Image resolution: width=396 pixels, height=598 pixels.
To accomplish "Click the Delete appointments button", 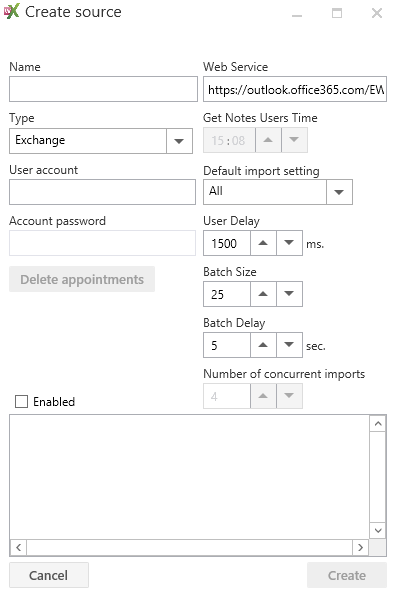I will click(x=82, y=279).
